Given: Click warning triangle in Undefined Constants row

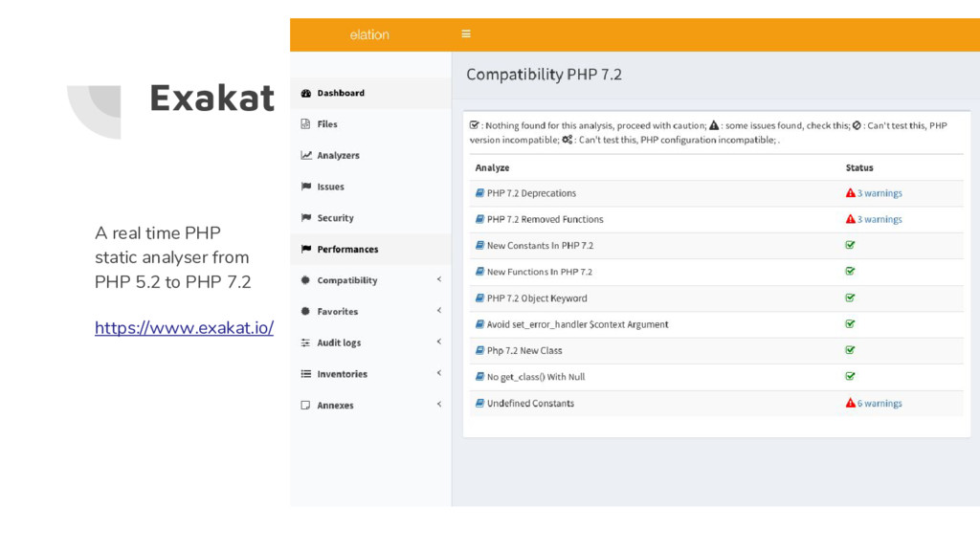Looking at the screenshot, I should (x=850, y=403).
